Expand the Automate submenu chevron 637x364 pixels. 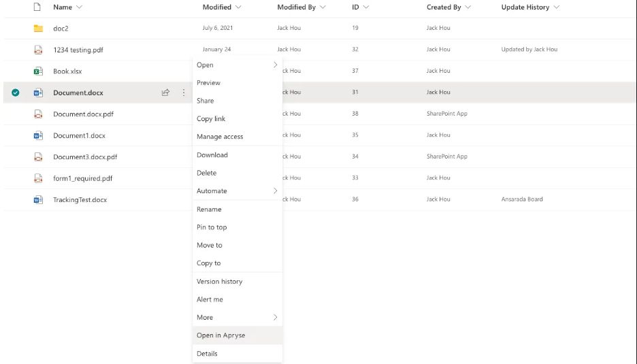click(275, 191)
